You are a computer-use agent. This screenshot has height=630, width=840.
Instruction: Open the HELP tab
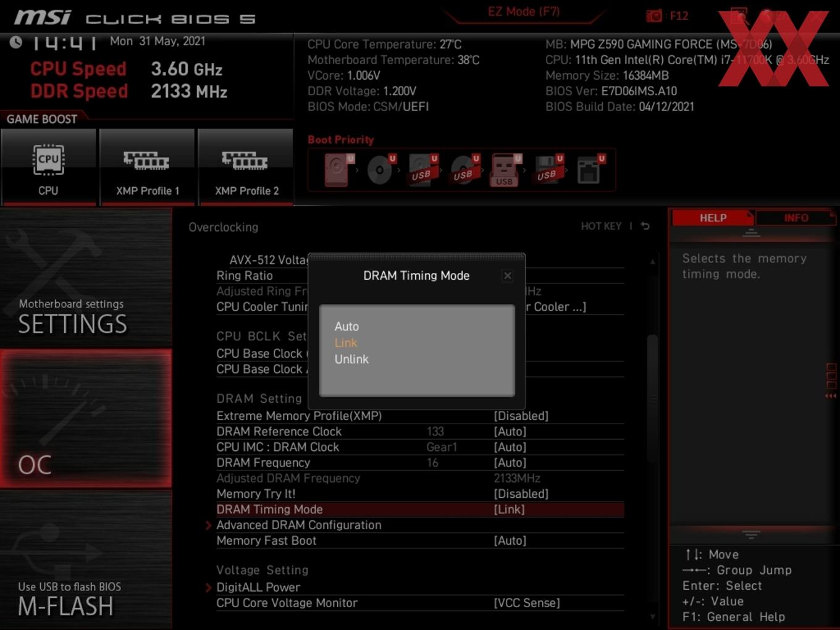coord(713,218)
